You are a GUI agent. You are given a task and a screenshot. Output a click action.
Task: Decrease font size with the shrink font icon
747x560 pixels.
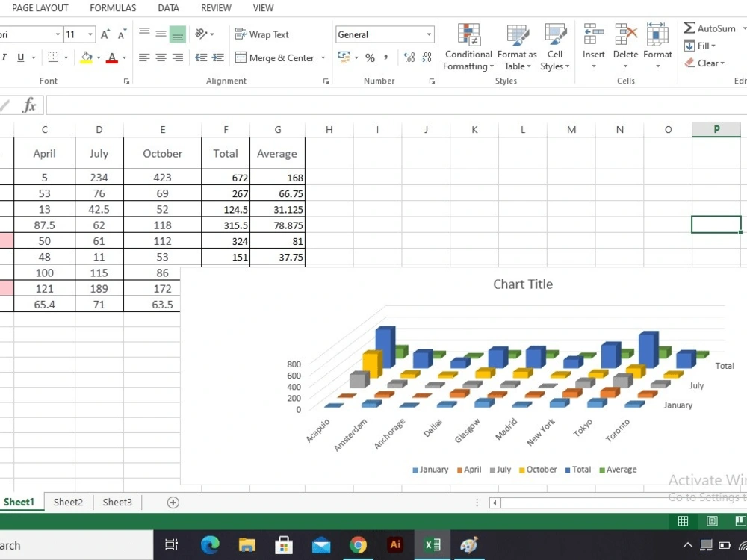pyautogui.click(x=122, y=34)
